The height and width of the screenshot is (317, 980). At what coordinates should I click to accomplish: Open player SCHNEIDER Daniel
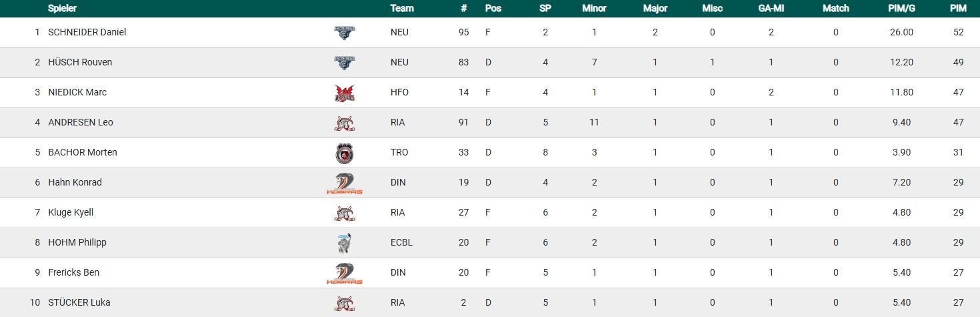click(87, 33)
